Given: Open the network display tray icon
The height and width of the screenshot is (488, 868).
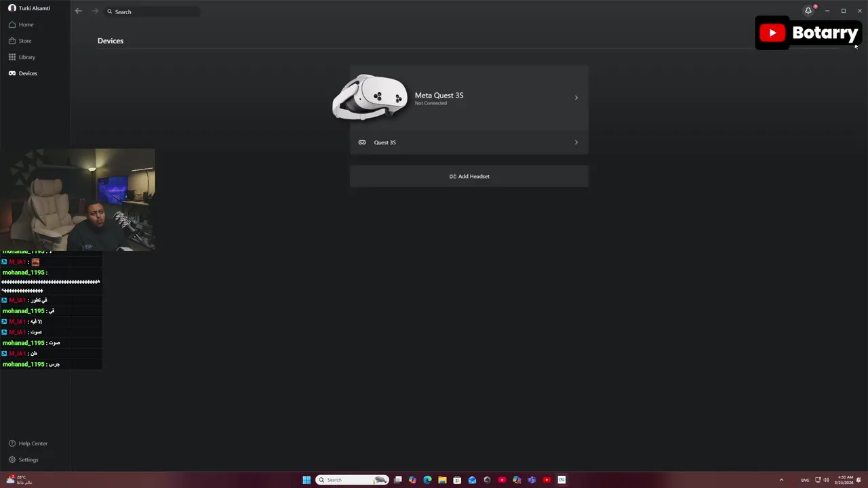Looking at the screenshot, I should point(818,480).
